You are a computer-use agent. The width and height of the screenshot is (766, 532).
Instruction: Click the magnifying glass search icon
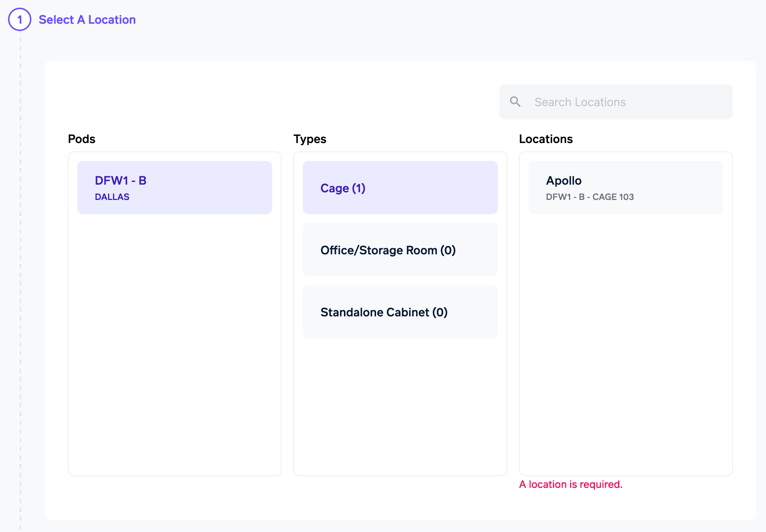[x=515, y=102]
